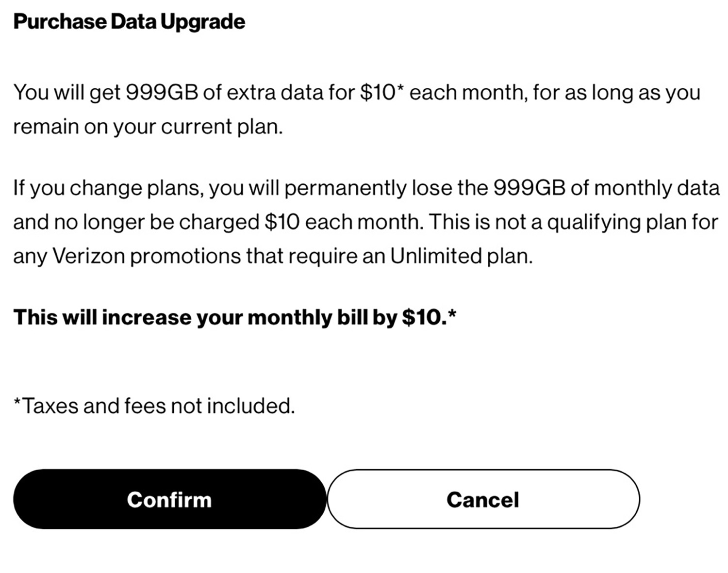The width and height of the screenshot is (728, 573).
Task: Click the bold monthly bill increase notice
Action: point(234,317)
